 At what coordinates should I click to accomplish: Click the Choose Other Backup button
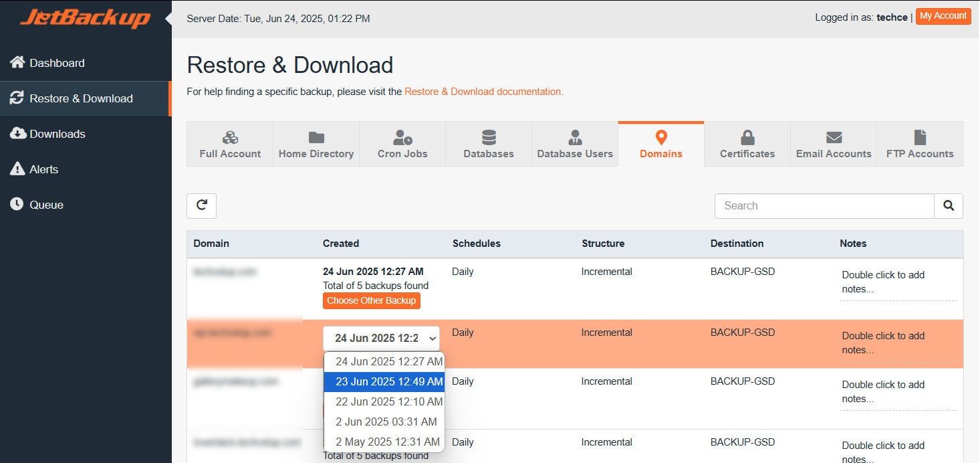coord(371,300)
